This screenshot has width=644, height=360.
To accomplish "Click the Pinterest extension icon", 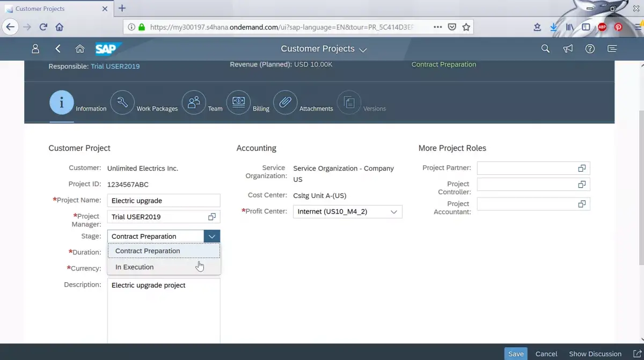I will [x=618, y=27].
